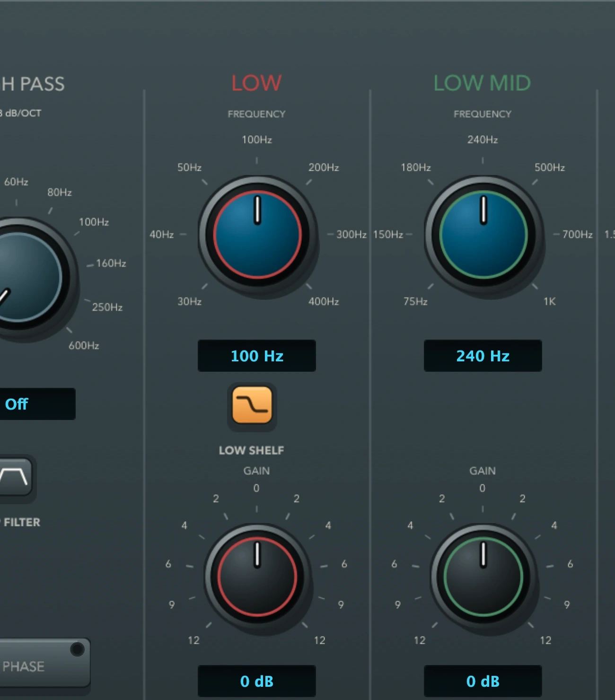Screen dimensions: 615x700
Task: Toggle the High Pass filter shape icon
Action: pos(16,477)
